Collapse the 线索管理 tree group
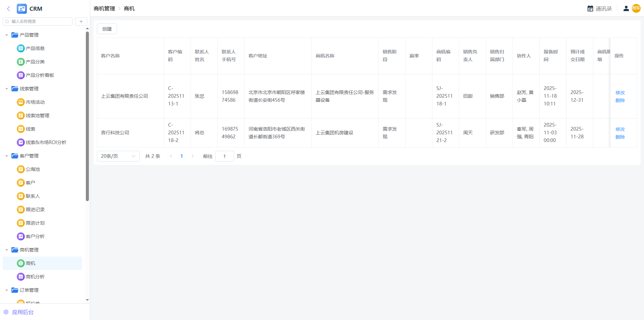The height and width of the screenshot is (320, 644). pos(7,89)
